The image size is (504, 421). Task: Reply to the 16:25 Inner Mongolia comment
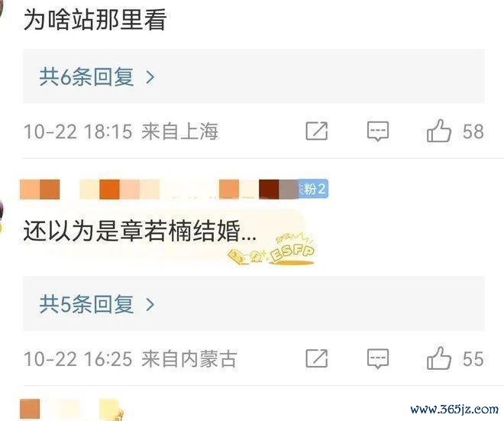pyautogui.click(x=378, y=358)
